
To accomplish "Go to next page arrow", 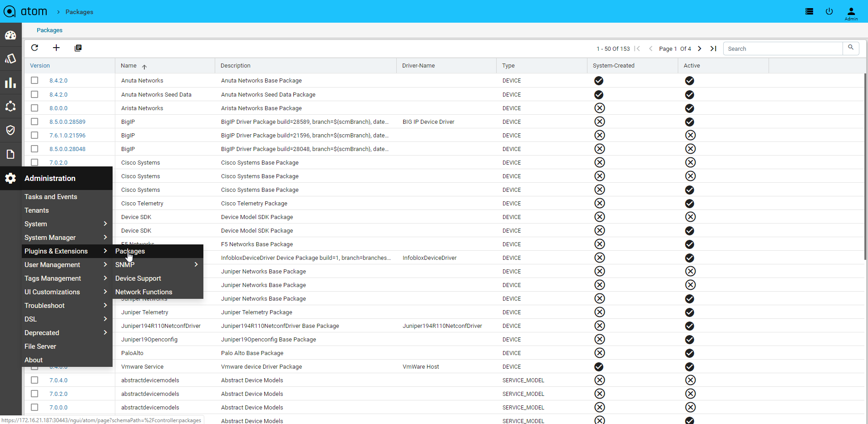I will click(700, 49).
